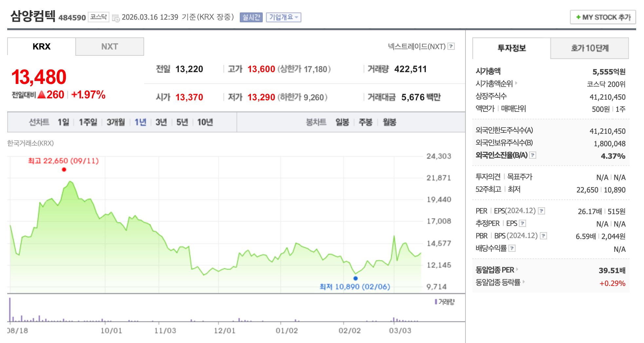Image resolution: width=644 pixels, height=343 pixels.
Task: Click the red highest-price marker dot
Action: (64, 170)
